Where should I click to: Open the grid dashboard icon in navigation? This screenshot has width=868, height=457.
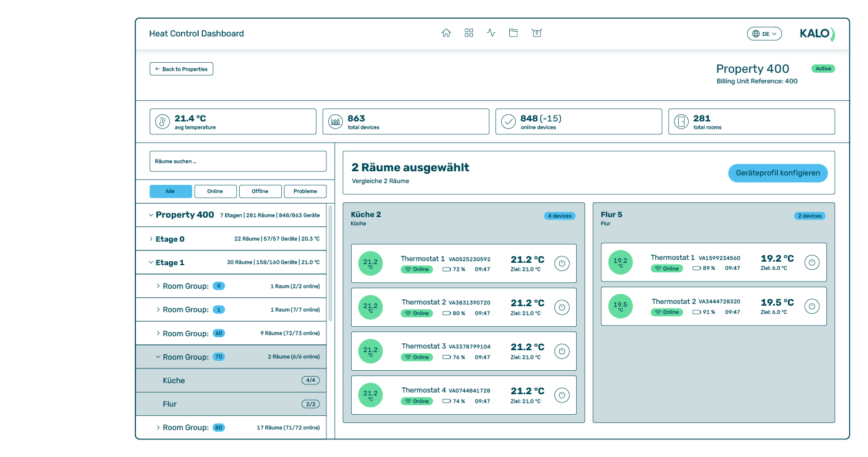(x=469, y=33)
